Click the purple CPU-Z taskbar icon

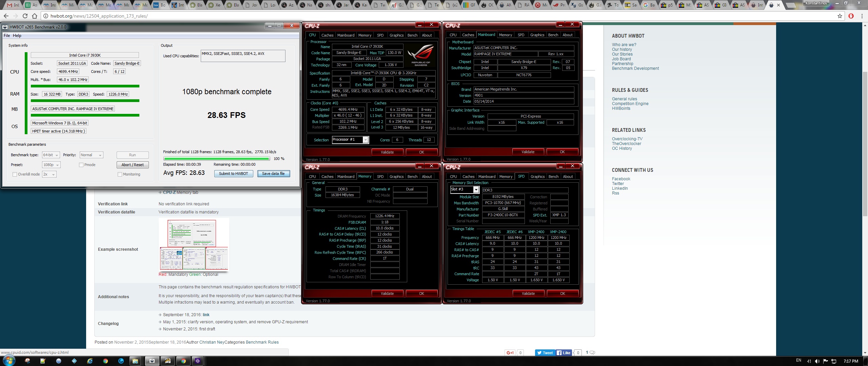pyautogui.click(x=198, y=361)
